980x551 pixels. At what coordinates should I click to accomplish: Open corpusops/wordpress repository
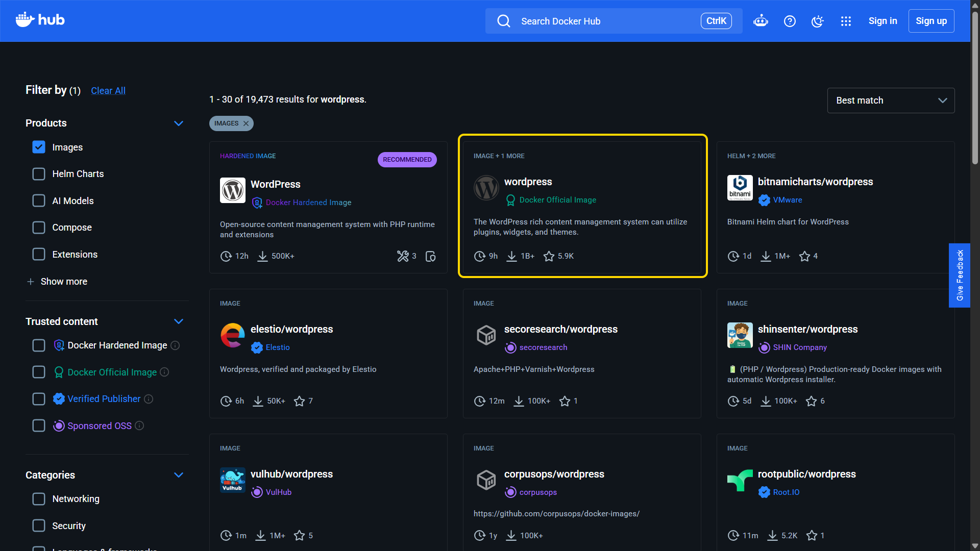554,474
